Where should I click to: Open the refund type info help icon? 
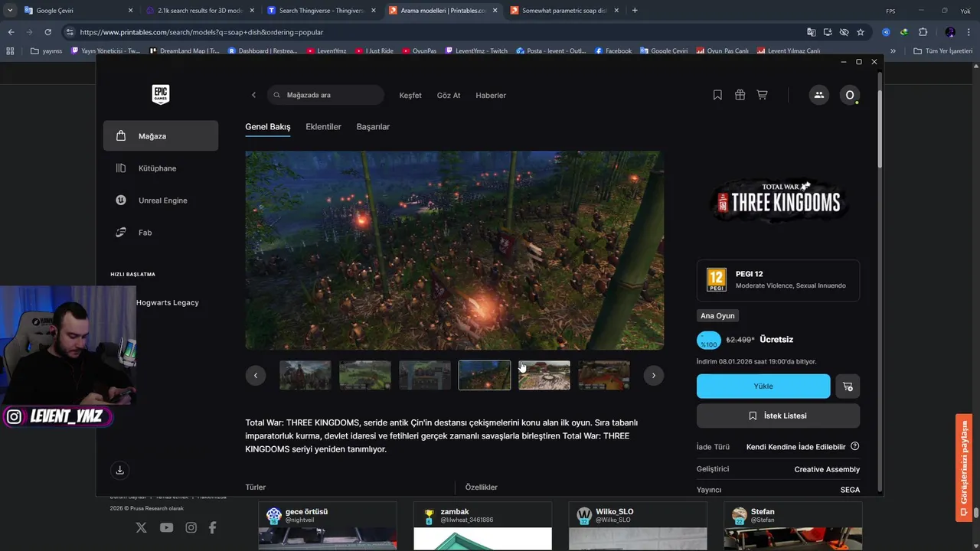[x=855, y=446]
